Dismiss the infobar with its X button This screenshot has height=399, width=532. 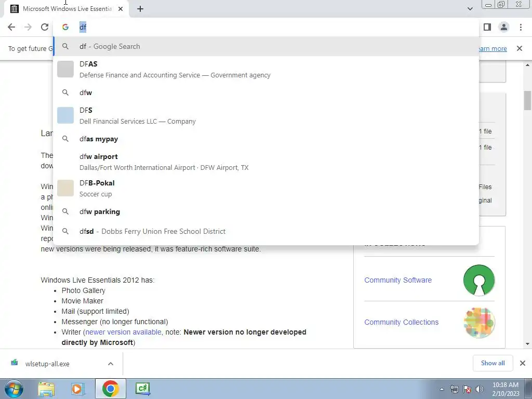520,48
